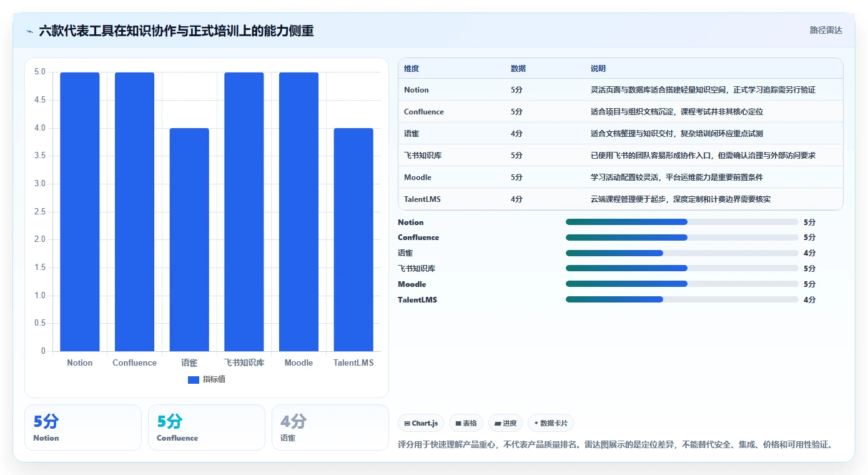
Task: Toggle the 指标值 legend swatch
Action: pos(194,379)
